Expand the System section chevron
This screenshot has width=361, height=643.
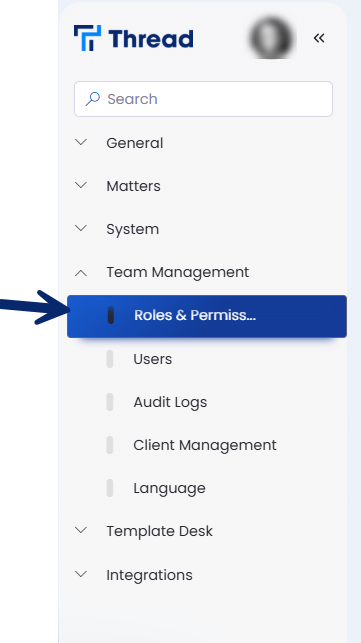pyautogui.click(x=81, y=228)
